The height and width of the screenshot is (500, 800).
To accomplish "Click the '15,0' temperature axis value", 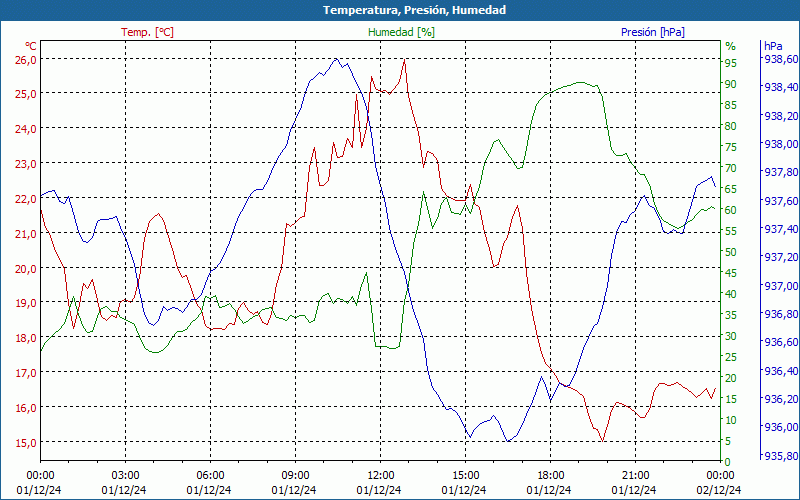I will pyautogui.click(x=26, y=442).
